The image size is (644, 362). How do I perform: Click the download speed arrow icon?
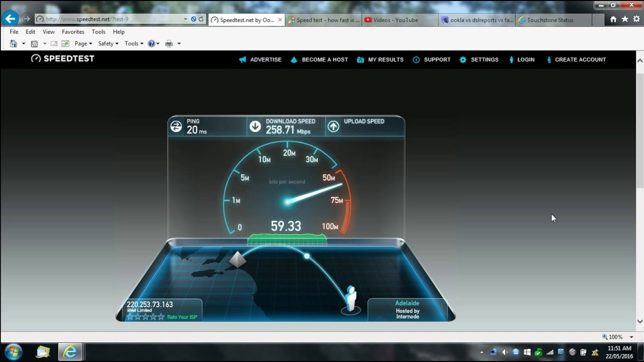(x=255, y=126)
